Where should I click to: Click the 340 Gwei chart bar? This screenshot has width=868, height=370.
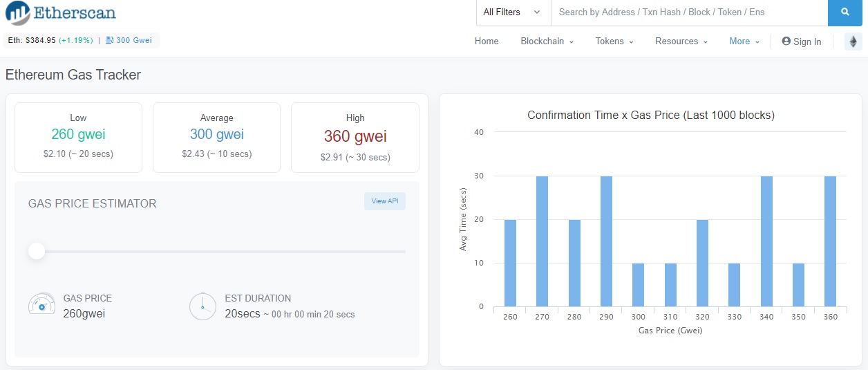click(766, 241)
